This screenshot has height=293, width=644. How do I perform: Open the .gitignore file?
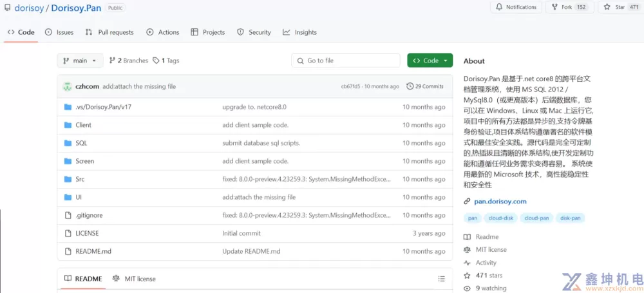(89, 215)
